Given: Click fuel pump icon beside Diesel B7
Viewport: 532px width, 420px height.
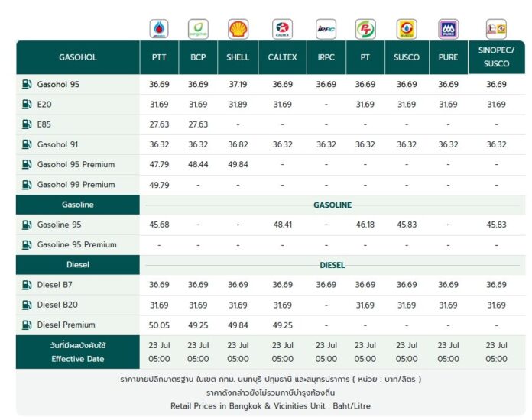Looking at the screenshot, I should [27, 285].
